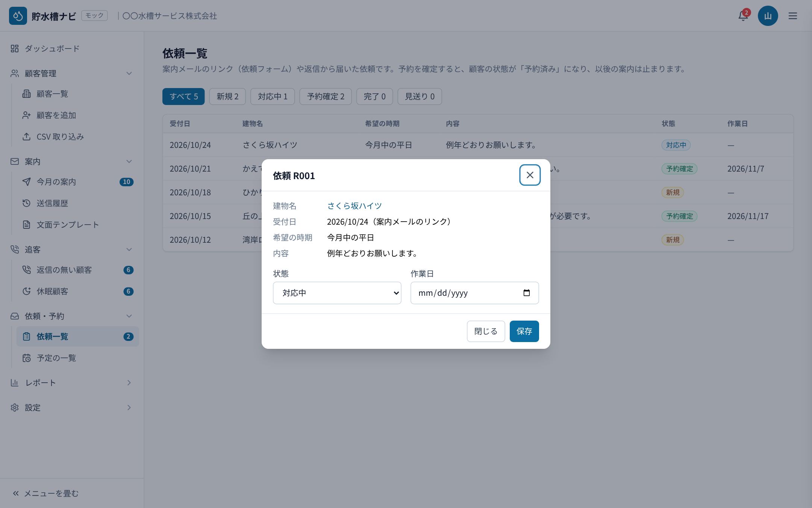Click the 閉じる button
This screenshot has height=508, width=812.
pyautogui.click(x=486, y=331)
